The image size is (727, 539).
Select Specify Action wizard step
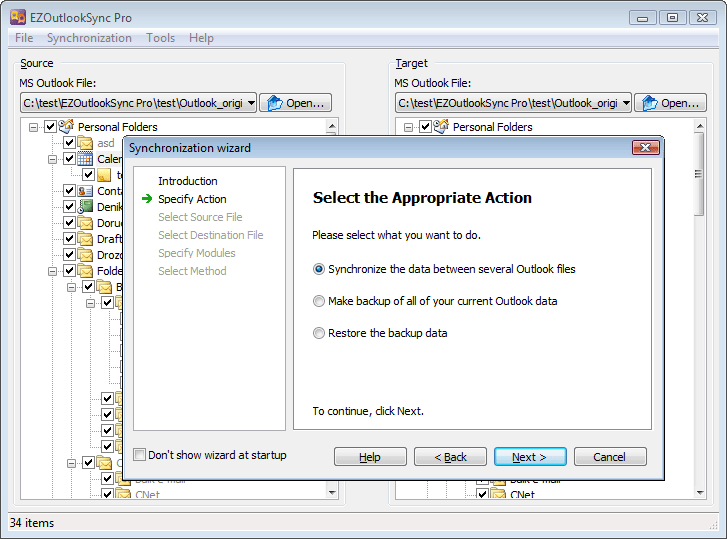(192, 199)
